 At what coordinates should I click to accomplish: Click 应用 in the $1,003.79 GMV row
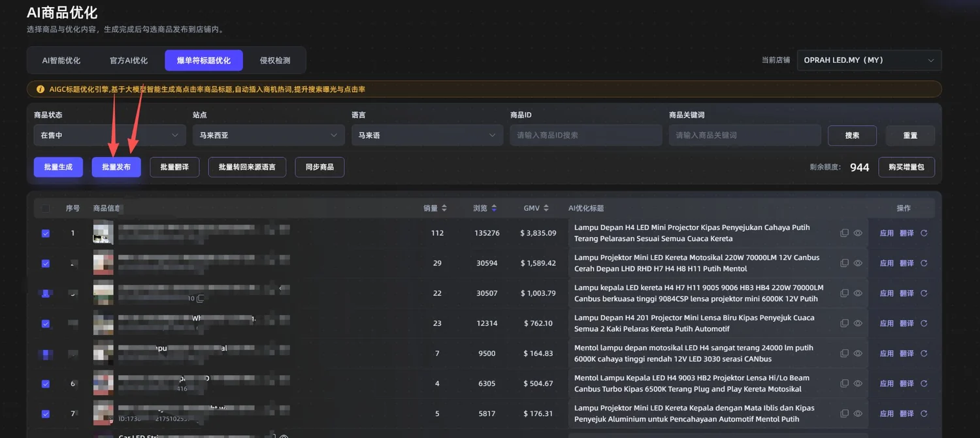pyautogui.click(x=887, y=293)
